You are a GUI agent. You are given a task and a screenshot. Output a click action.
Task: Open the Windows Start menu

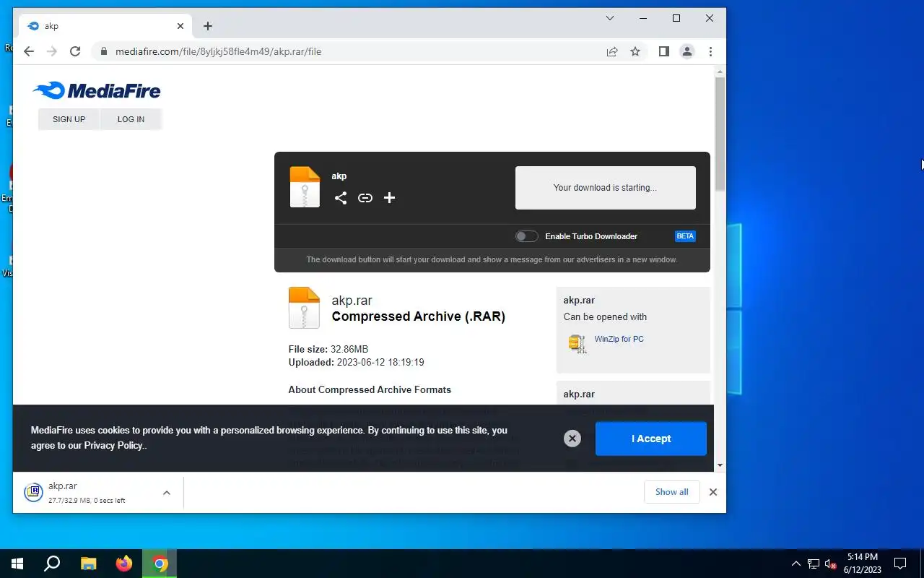pos(17,564)
